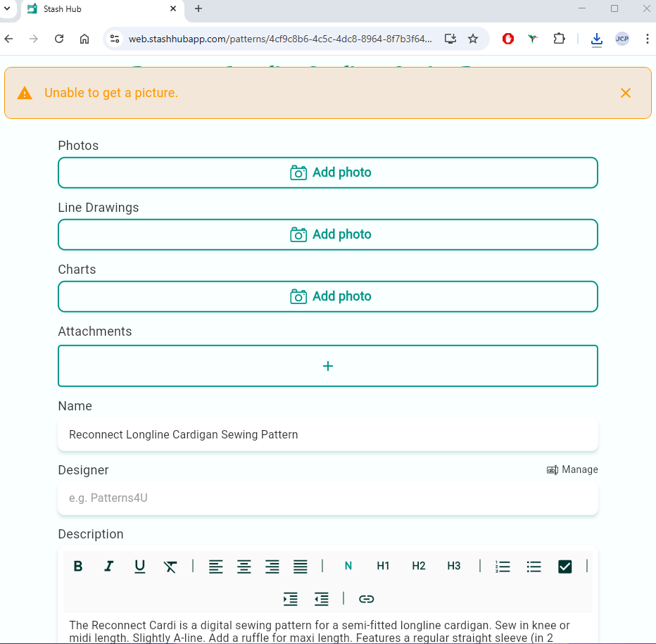Viewport: 656px width, 644px height.
Task: Click the Designer input field
Action: (328, 498)
